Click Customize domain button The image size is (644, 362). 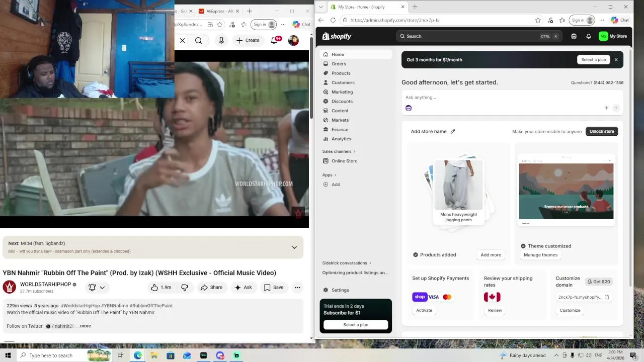click(x=570, y=310)
